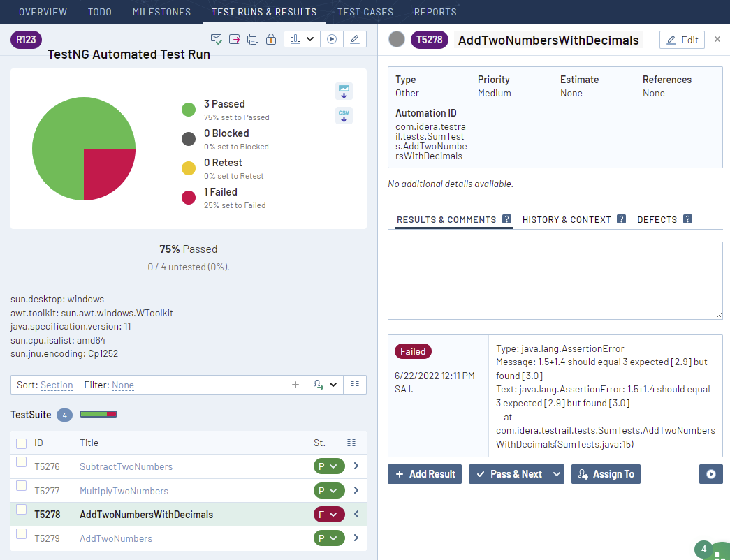The height and width of the screenshot is (560, 730).
Task: Select all tests via the header checkbox
Action: (20, 443)
